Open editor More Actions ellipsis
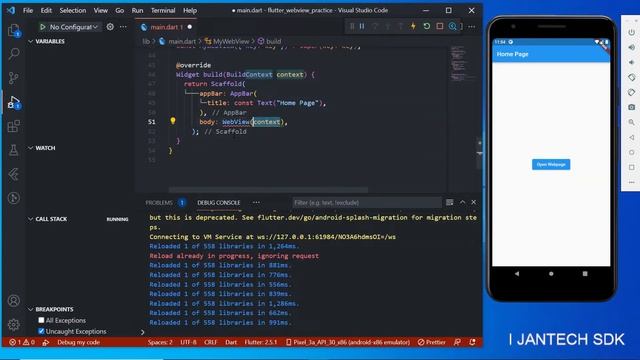 point(471,27)
